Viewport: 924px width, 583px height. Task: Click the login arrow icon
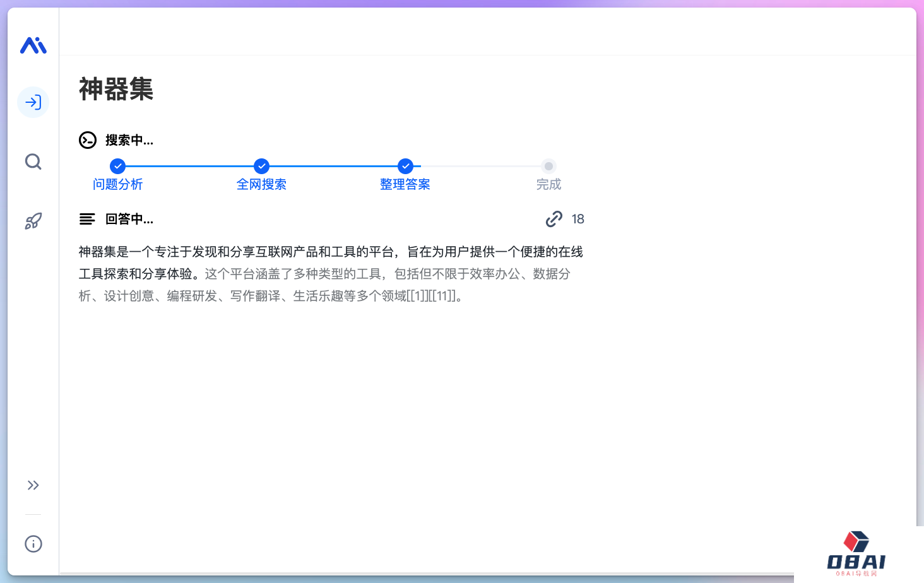pyautogui.click(x=33, y=102)
